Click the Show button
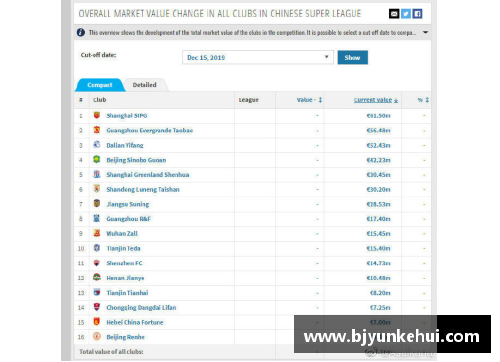The image size is (500, 362). [x=353, y=57]
